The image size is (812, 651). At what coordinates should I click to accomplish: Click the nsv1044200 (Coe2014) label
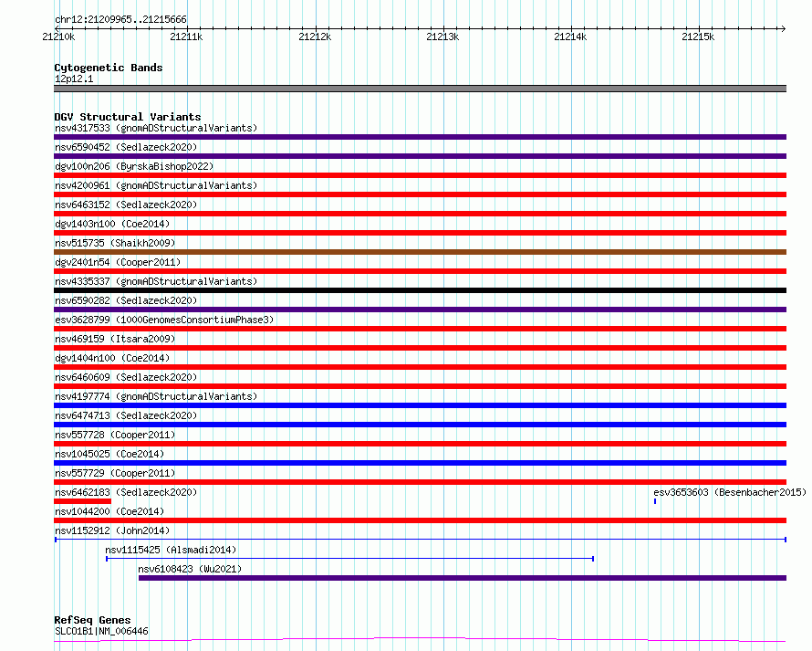(x=109, y=511)
